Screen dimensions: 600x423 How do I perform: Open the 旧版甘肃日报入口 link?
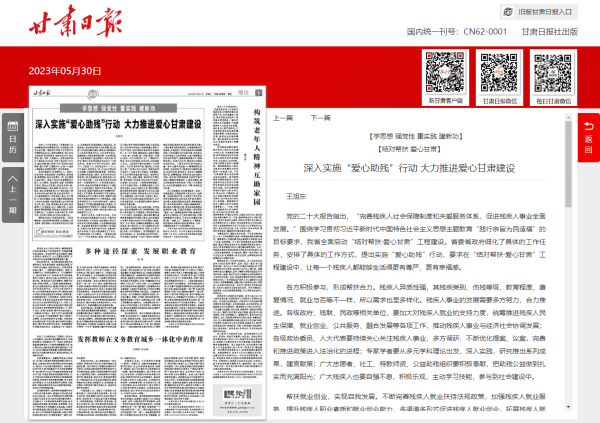539,12
